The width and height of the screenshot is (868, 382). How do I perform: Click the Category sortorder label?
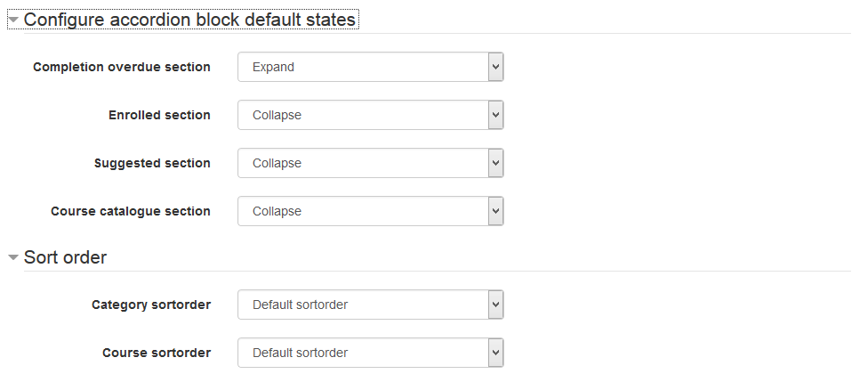coord(151,305)
